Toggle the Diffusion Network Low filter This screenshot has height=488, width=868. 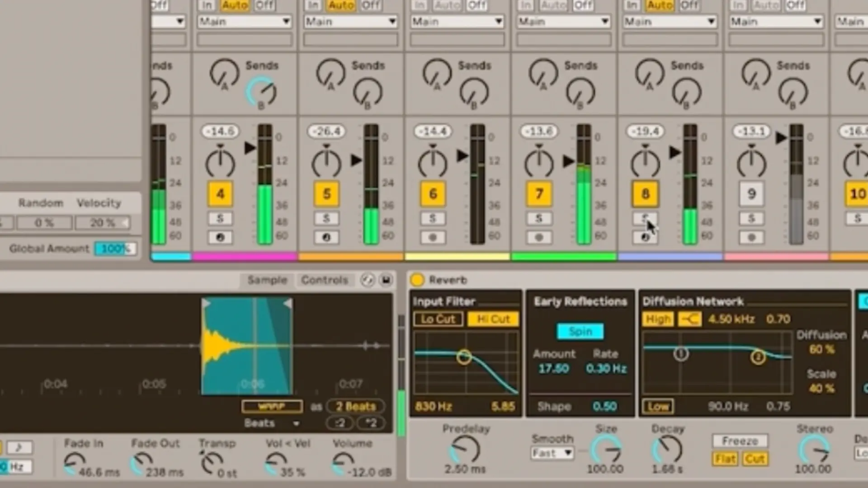(658, 406)
